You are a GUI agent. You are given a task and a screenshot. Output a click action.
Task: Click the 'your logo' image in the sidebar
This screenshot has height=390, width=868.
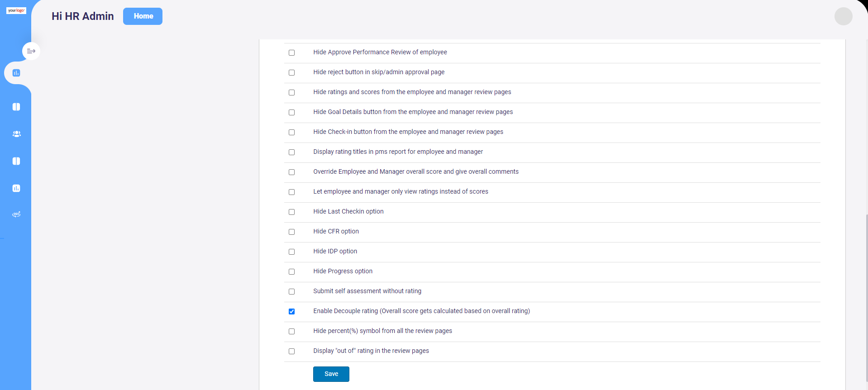click(x=16, y=10)
